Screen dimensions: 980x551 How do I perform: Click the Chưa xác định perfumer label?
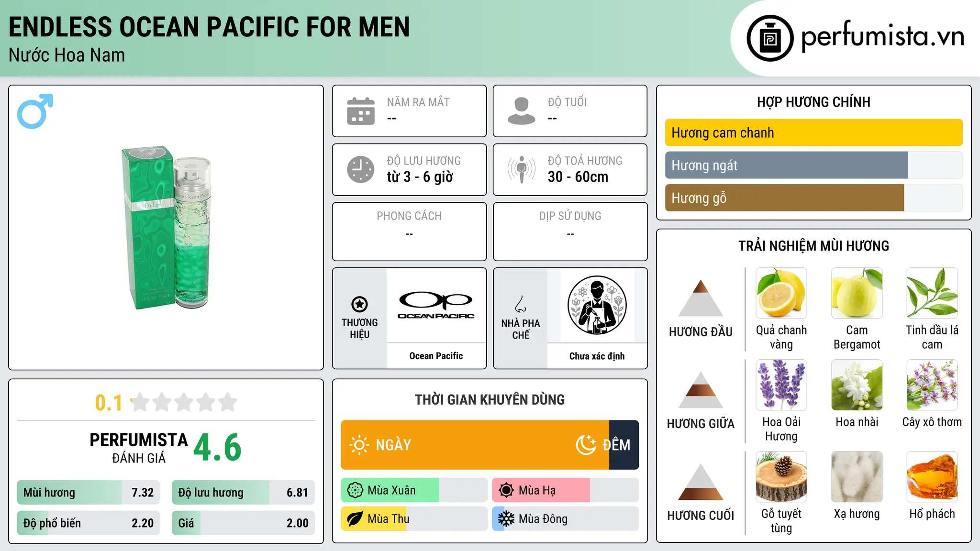coord(597,356)
